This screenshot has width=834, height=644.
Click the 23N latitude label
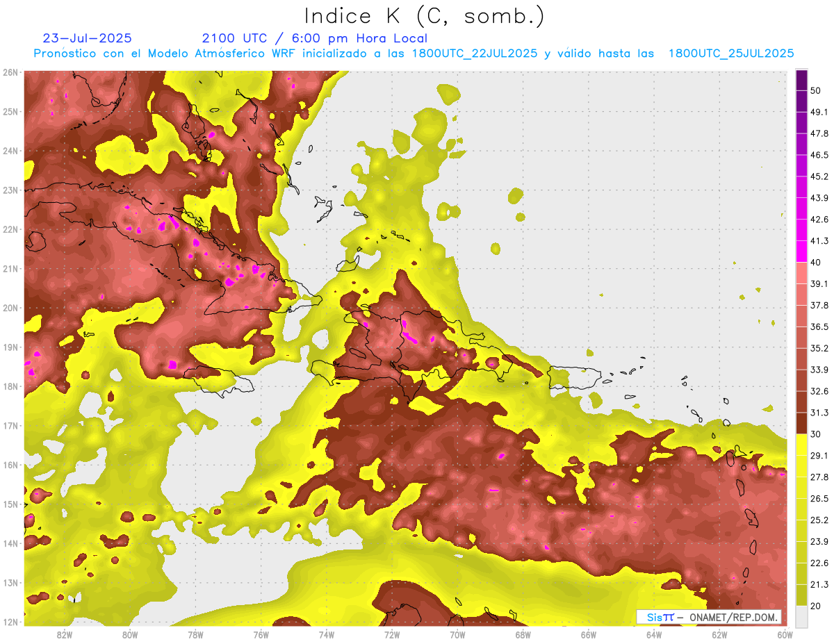click(10, 190)
